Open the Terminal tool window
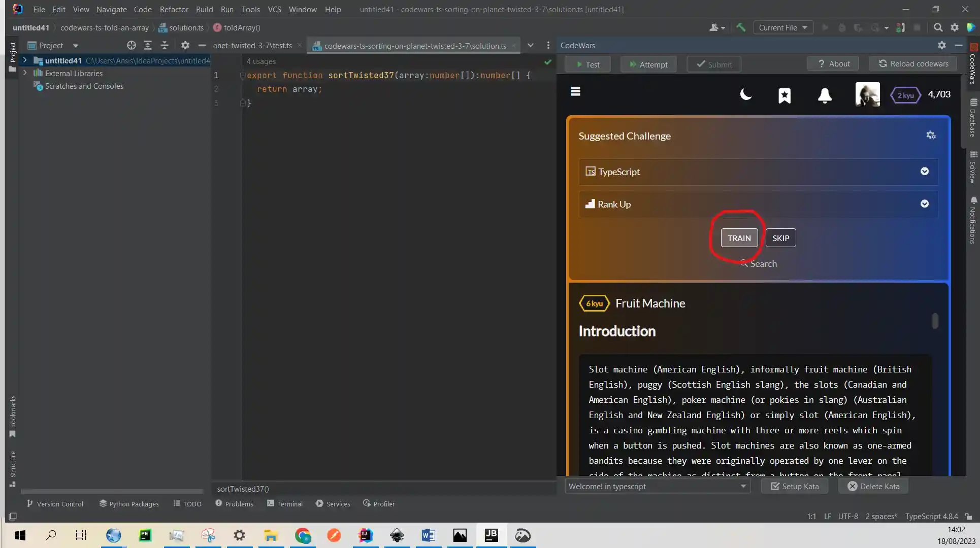Image resolution: width=980 pixels, height=548 pixels. [285, 504]
